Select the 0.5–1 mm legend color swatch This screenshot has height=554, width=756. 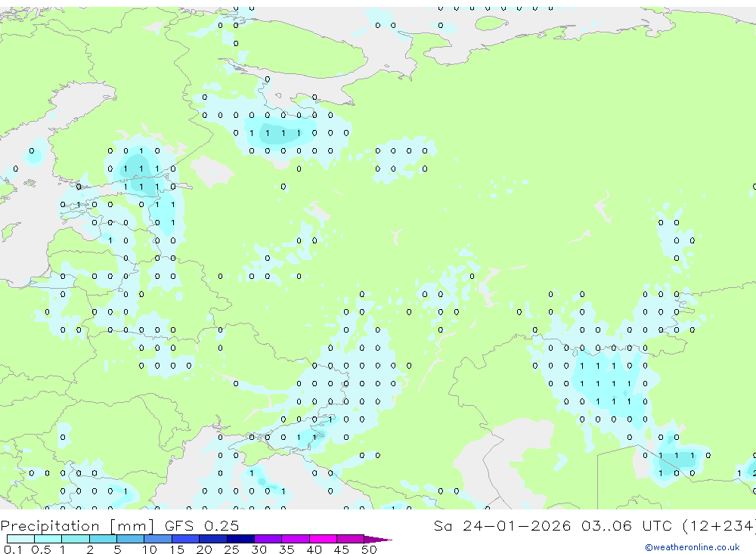tap(48, 539)
